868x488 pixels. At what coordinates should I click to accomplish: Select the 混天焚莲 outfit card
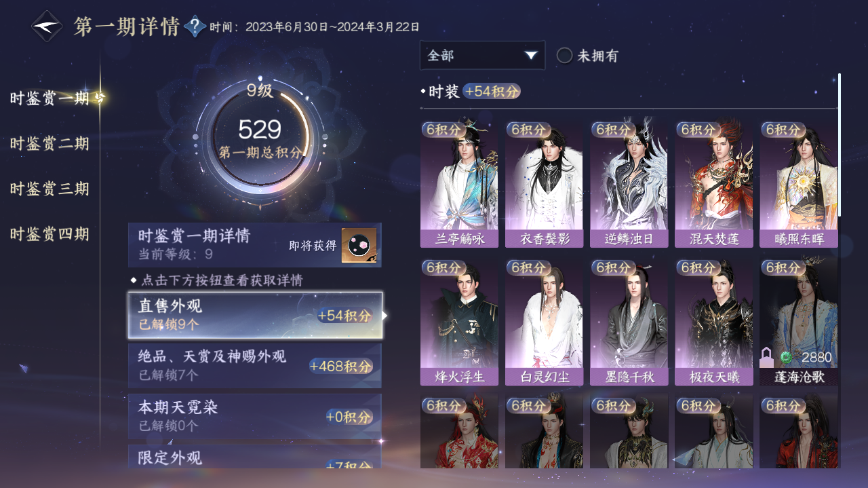click(713, 185)
